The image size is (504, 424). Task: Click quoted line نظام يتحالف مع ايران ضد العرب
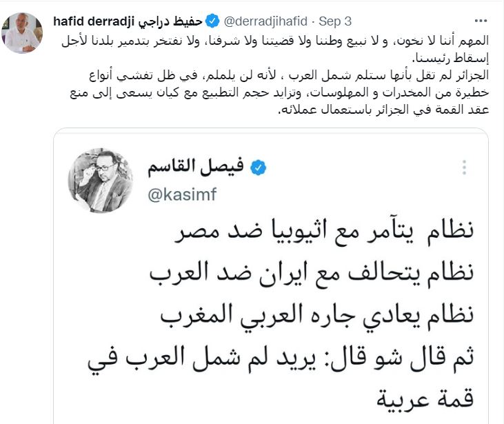point(312,274)
